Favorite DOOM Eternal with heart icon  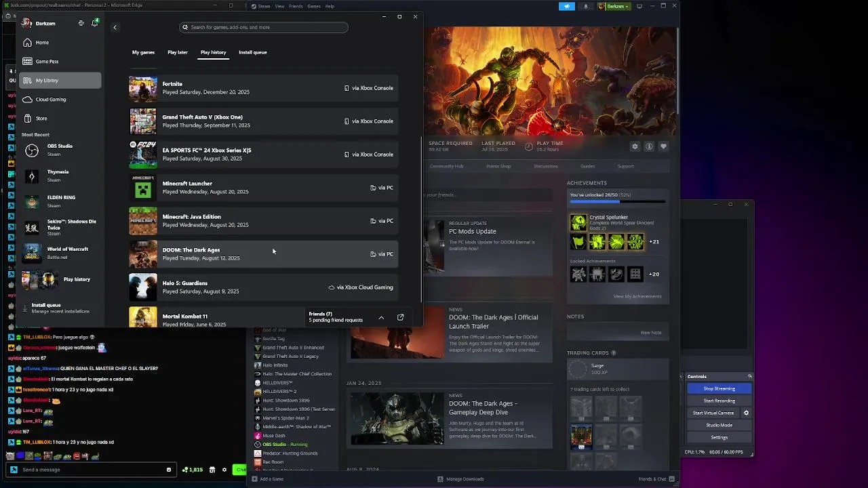click(663, 146)
